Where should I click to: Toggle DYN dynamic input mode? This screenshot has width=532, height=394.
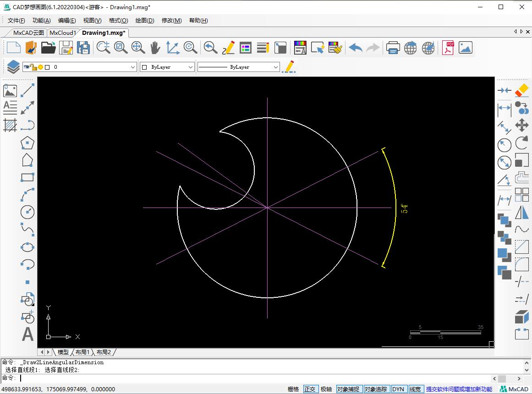(399, 389)
